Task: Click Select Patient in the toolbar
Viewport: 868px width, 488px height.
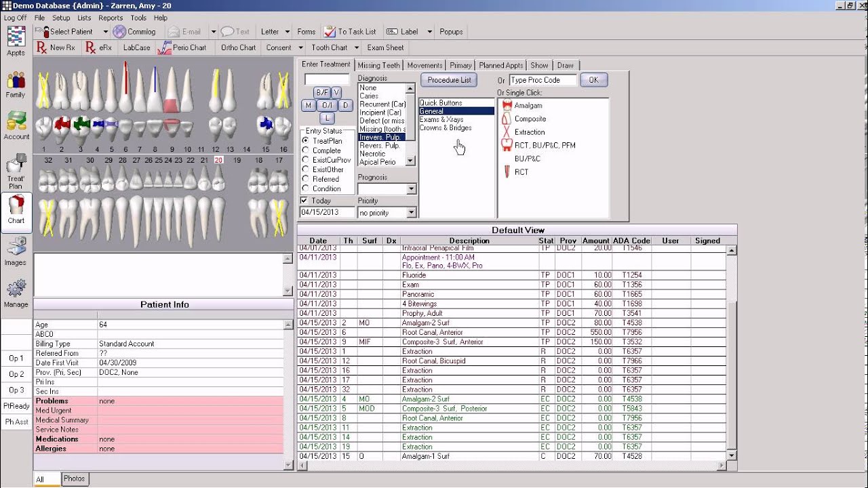Action: pos(66,32)
